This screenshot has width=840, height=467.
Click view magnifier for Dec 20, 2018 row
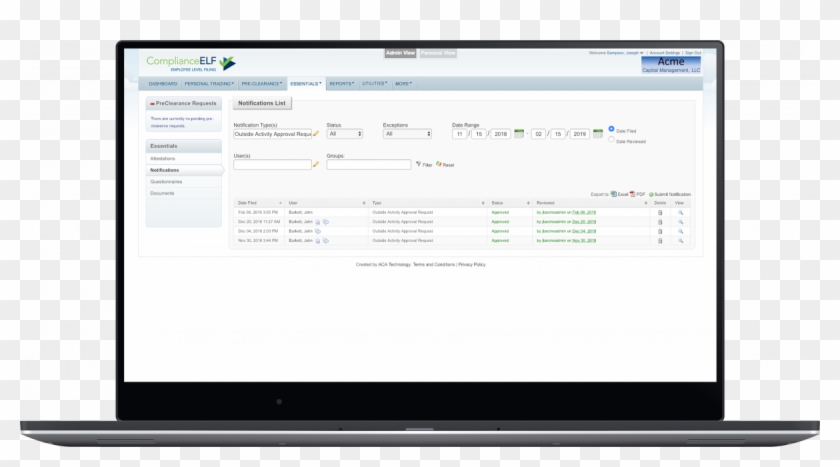[680, 221]
